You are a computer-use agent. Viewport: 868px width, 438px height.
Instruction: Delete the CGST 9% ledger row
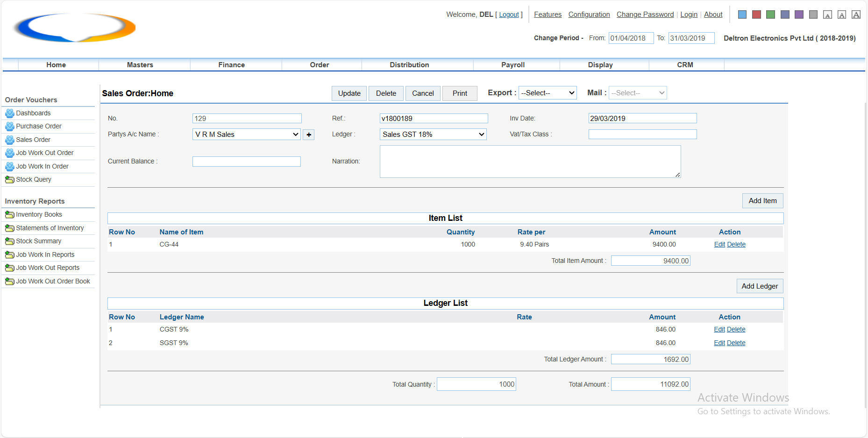[736, 329]
